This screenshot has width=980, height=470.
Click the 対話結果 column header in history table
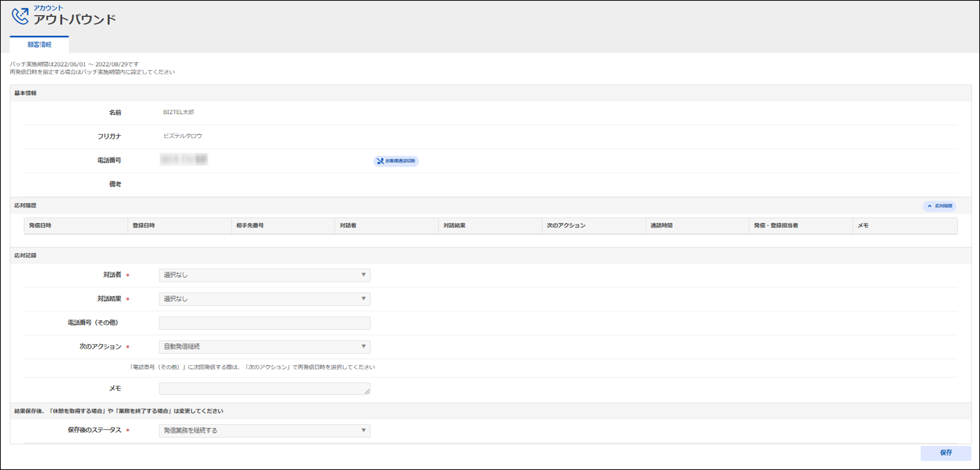point(454,225)
